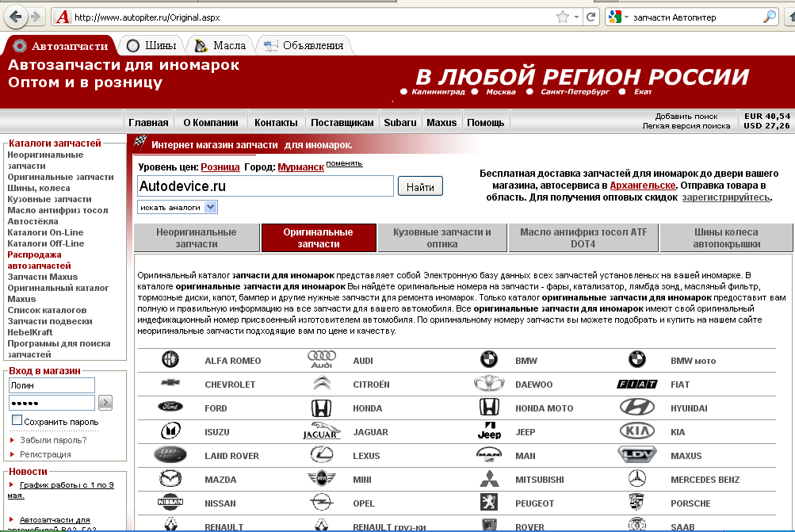Reload the page with the refresh icon
The image size is (795, 532).
click(x=591, y=17)
